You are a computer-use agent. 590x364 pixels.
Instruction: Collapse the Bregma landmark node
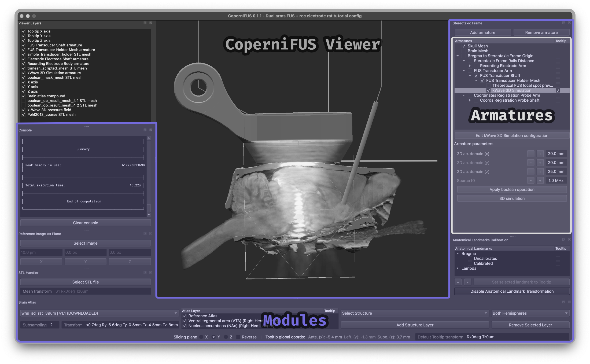click(x=458, y=254)
